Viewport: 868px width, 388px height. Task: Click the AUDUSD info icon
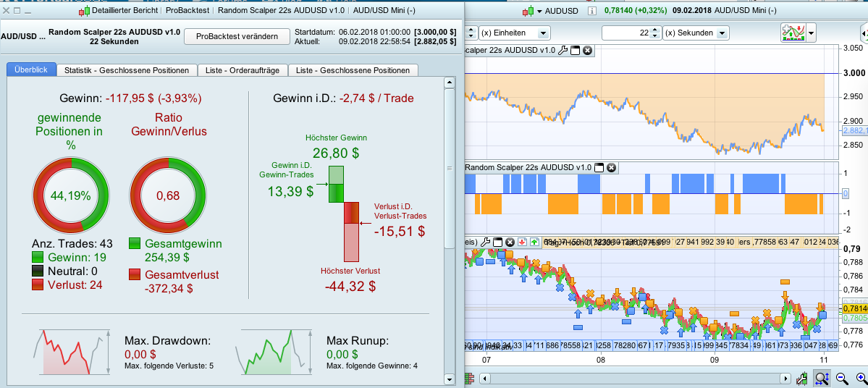coord(591,11)
